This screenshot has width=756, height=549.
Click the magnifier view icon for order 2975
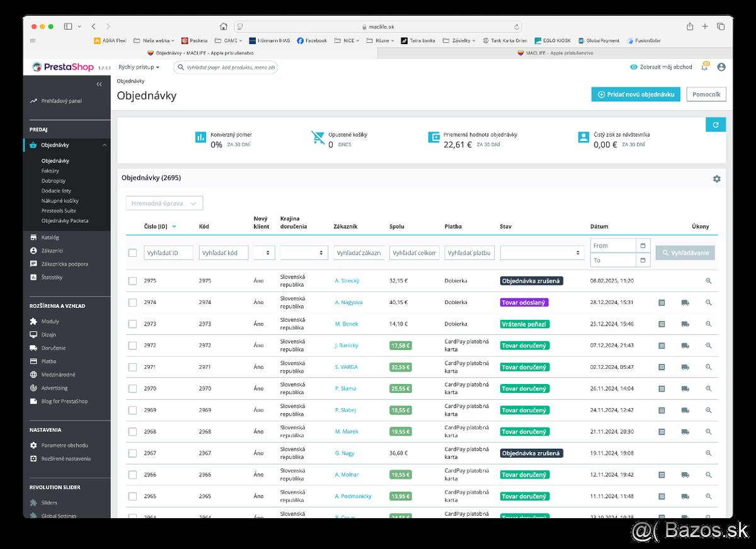[x=708, y=281]
